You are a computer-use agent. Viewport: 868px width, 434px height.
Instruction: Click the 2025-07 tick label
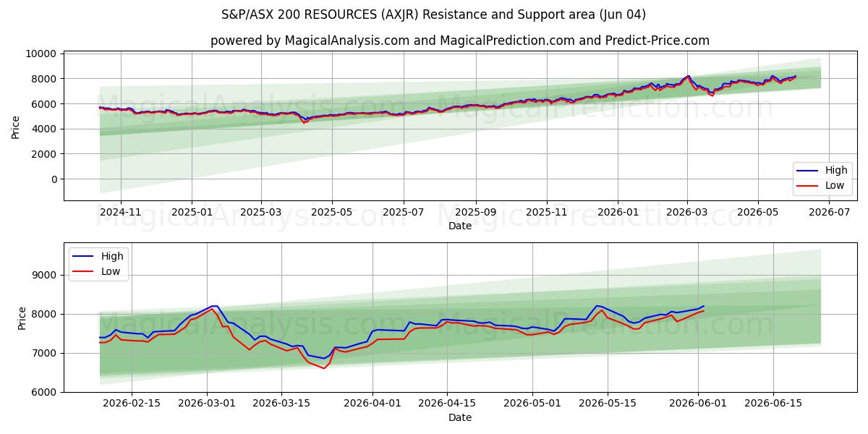[x=403, y=212]
